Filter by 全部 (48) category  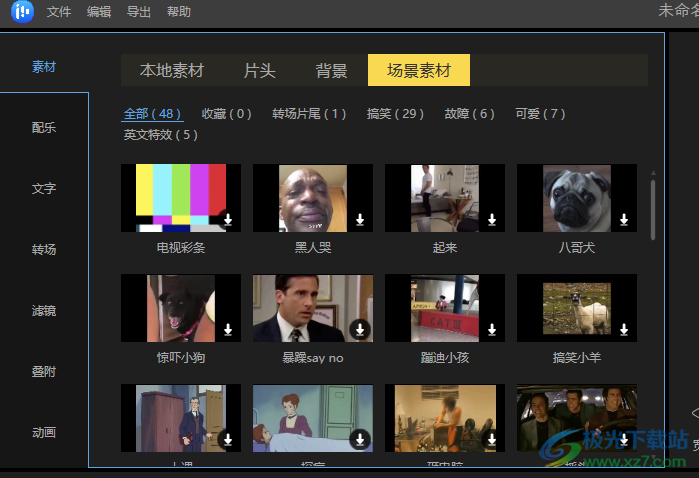[x=152, y=114]
